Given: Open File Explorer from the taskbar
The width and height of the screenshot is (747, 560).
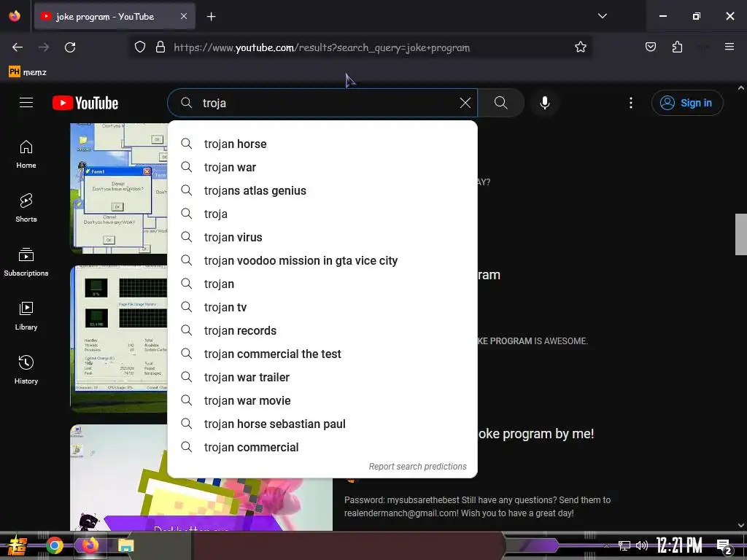Looking at the screenshot, I should pyautogui.click(x=125, y=545).
